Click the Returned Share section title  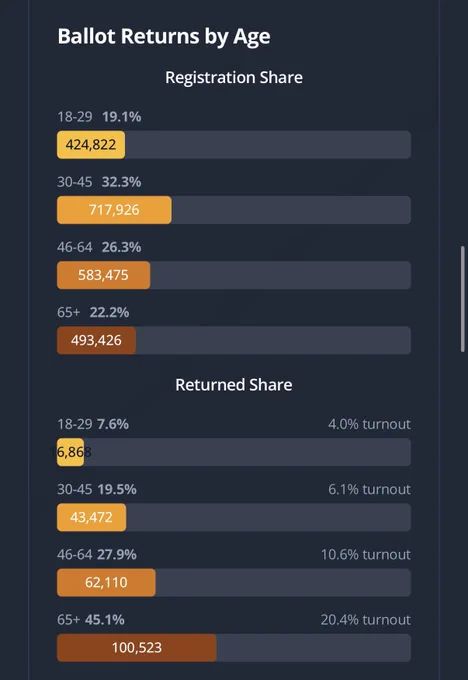[x=234, y=385]
